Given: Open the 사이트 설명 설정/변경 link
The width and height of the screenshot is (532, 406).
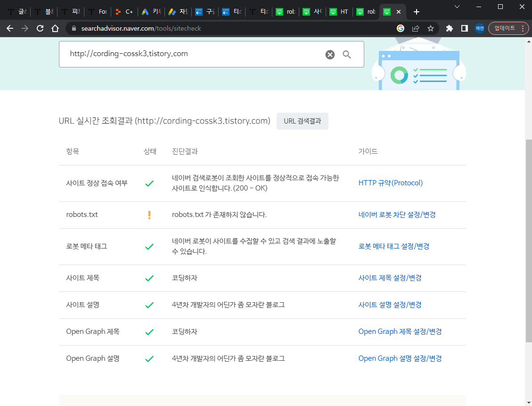Looking at the screenshot, I should click(390, 305).
